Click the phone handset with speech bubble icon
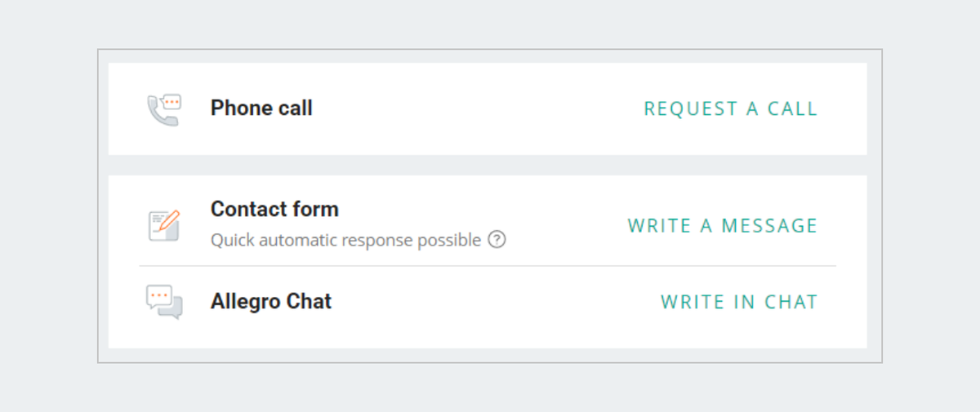The height and width of the screenshot is (412, 980). pos(163,109)
